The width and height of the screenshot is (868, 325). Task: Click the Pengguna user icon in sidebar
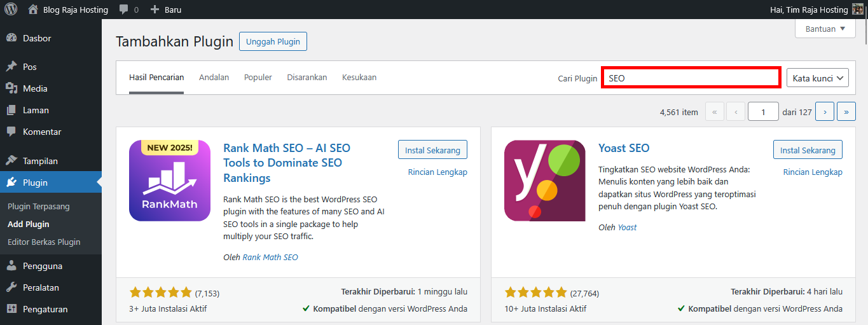pyautogui.click(x=11, y=266)
